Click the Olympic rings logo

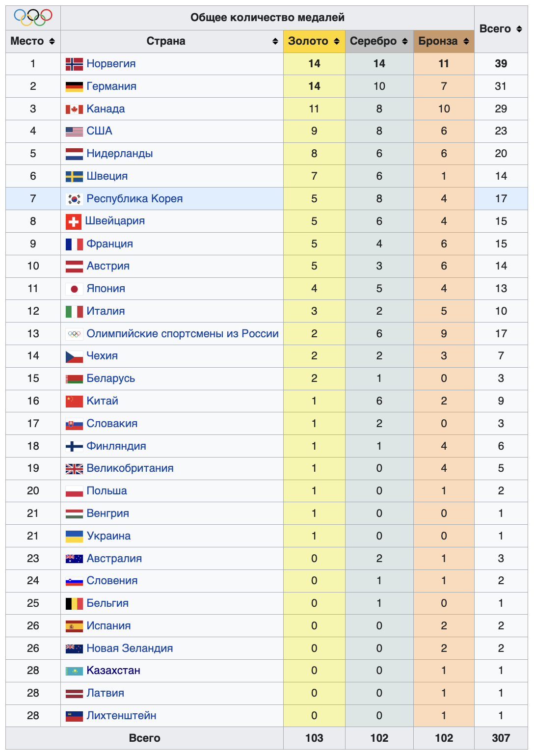(x=33, y=18)
